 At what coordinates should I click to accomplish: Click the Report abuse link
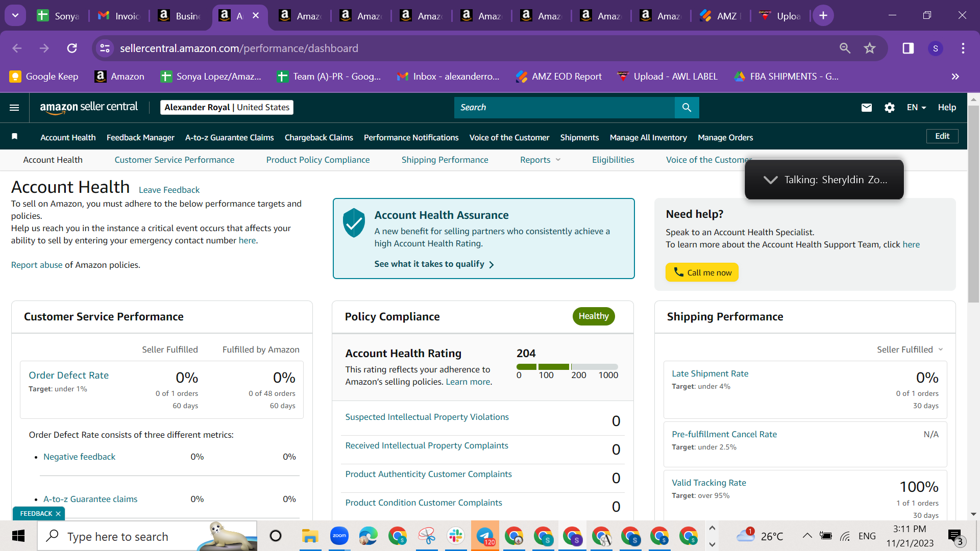pos(37,265)
